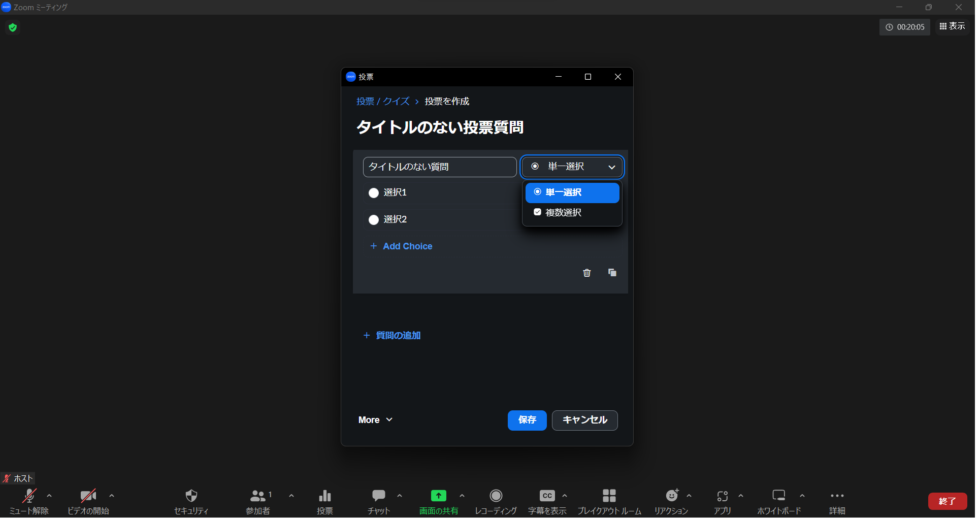Open the Security shield icon
The height and width of the screenshot is (518, 980).
click(191, 496)
